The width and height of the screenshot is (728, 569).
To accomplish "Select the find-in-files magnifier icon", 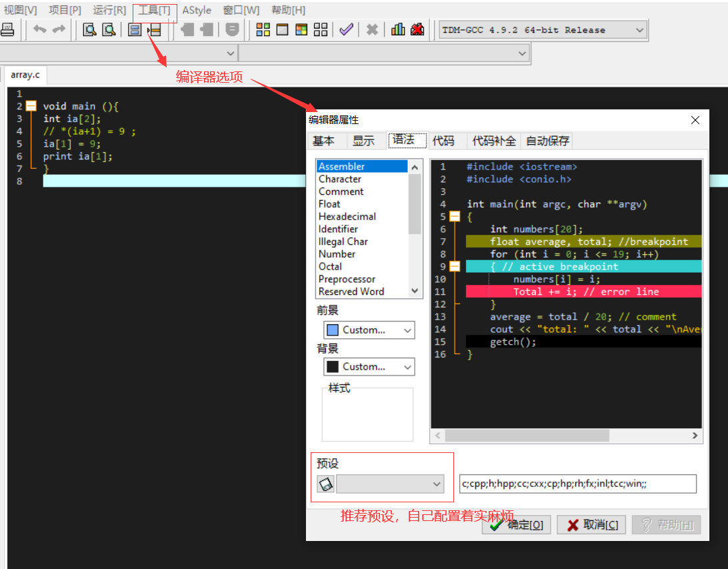I will [x=109, y=29].
